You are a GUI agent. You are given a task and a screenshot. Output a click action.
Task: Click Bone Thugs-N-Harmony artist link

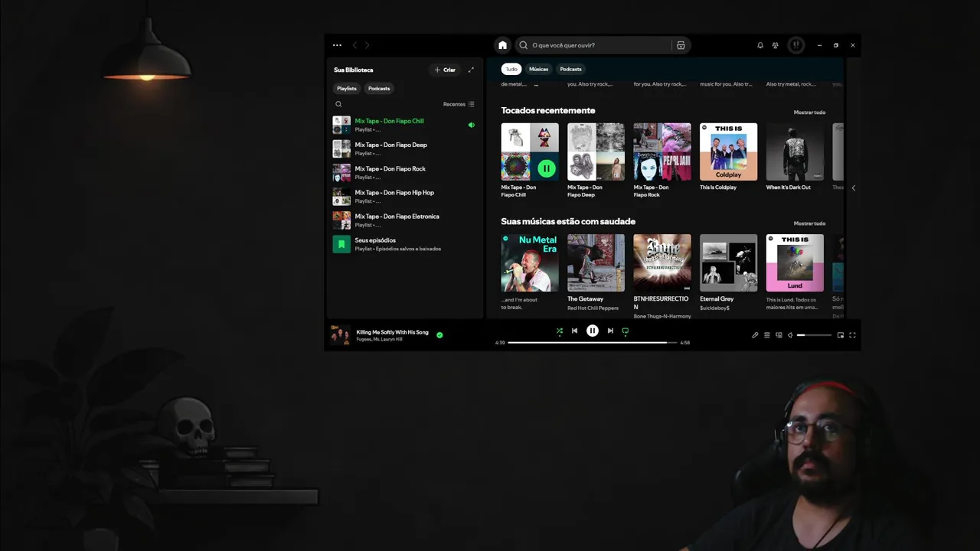(x=662, y=316)
